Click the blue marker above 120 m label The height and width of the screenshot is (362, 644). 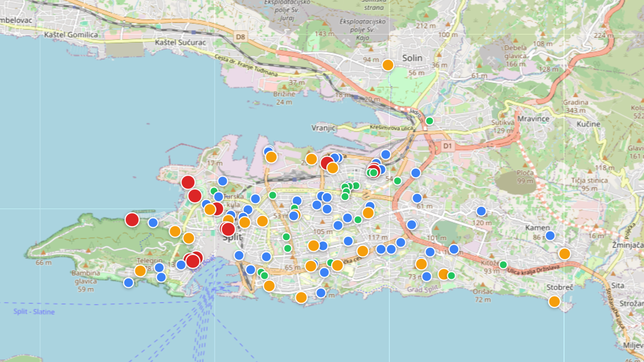[x=481, y=211]
